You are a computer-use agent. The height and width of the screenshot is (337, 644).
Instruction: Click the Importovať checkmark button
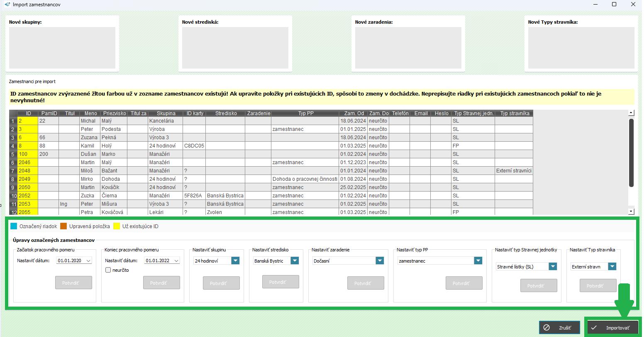coord(612,327)
